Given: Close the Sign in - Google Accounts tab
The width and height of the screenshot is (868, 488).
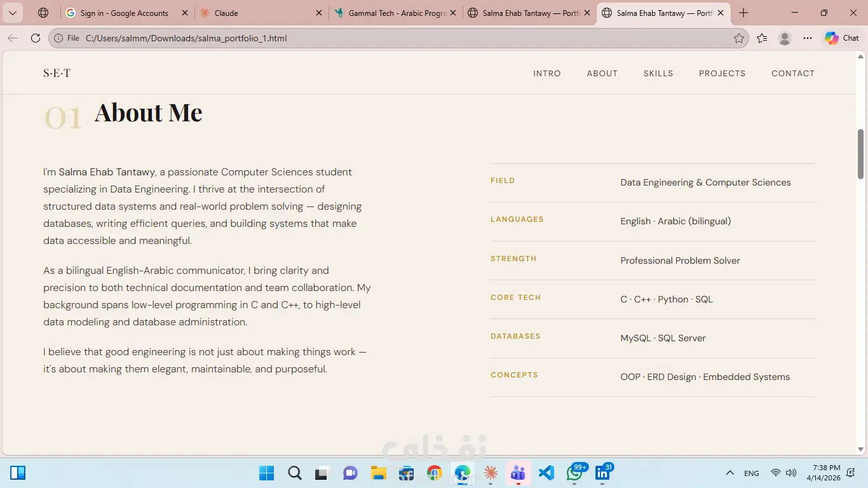Looking at the screenshot, I should (184, 13).
